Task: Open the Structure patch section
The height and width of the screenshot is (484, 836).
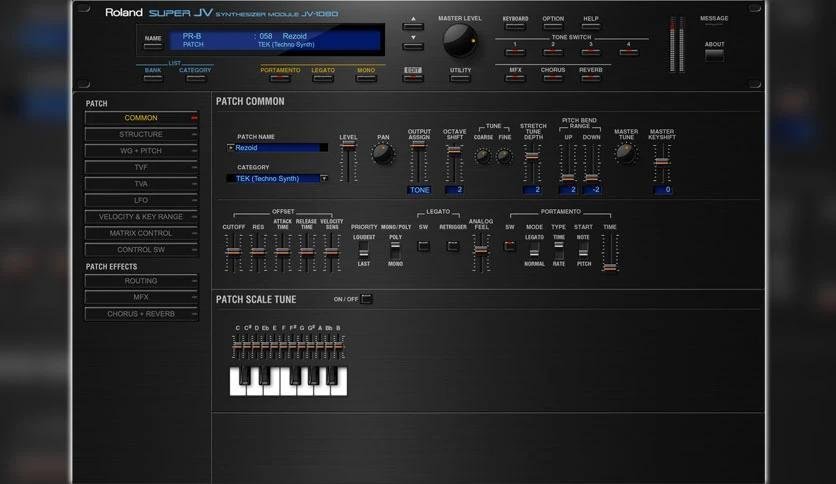Action: [141, 134]
